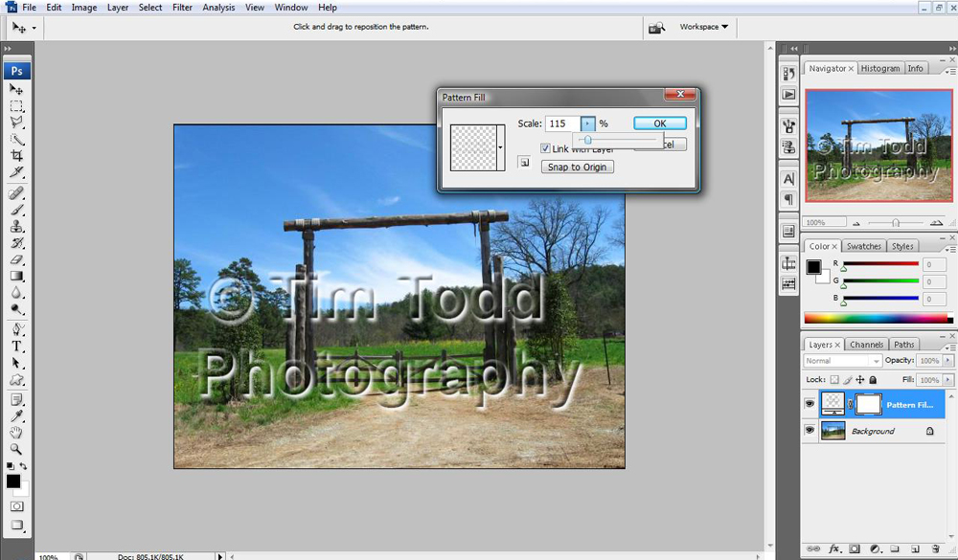Select the Zoom magnifier tool
Screen dimensions: 958x560
pos(16,450)
